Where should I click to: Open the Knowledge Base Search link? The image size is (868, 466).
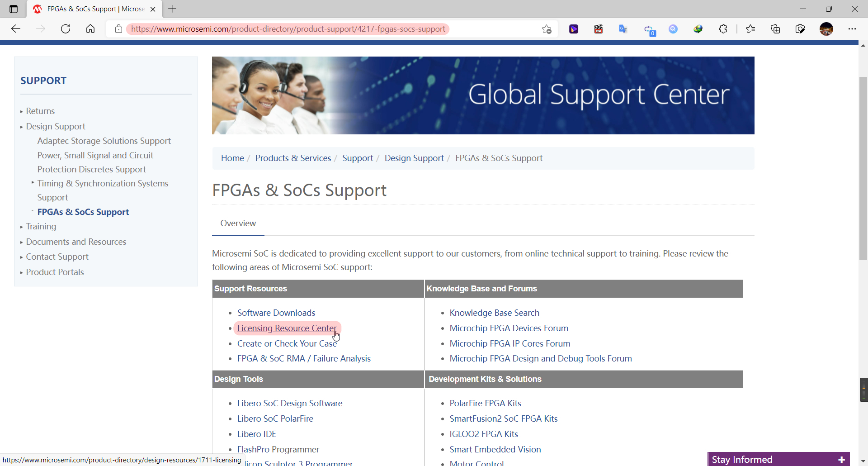click(x=494, y=313)
